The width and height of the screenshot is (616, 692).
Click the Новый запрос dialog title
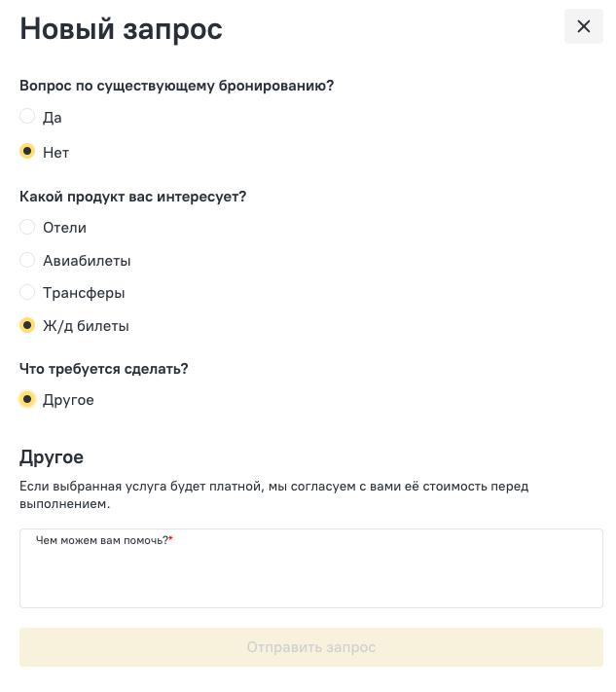click(x=121, y=29)
